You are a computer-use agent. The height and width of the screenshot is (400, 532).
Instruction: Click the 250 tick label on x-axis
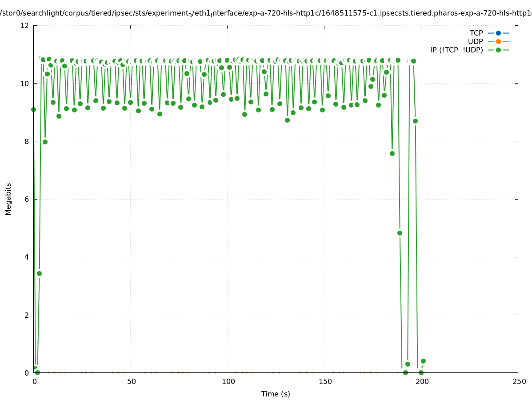coord(519,382)
